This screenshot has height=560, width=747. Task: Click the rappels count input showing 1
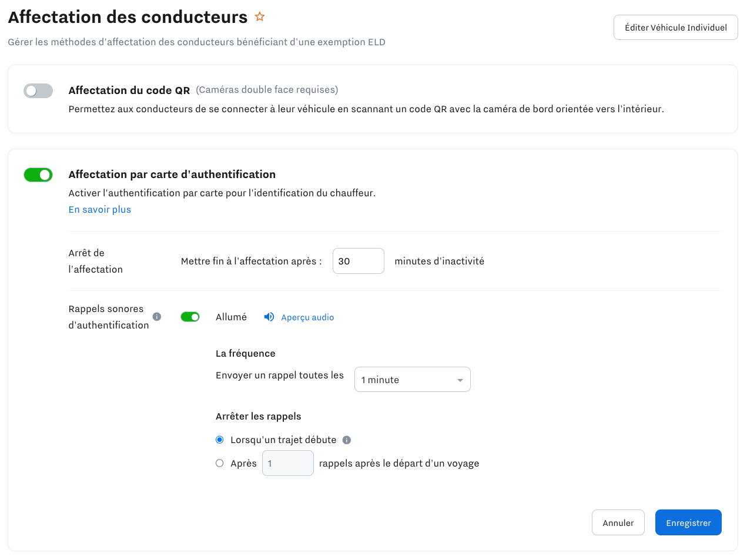pos(287,463)
